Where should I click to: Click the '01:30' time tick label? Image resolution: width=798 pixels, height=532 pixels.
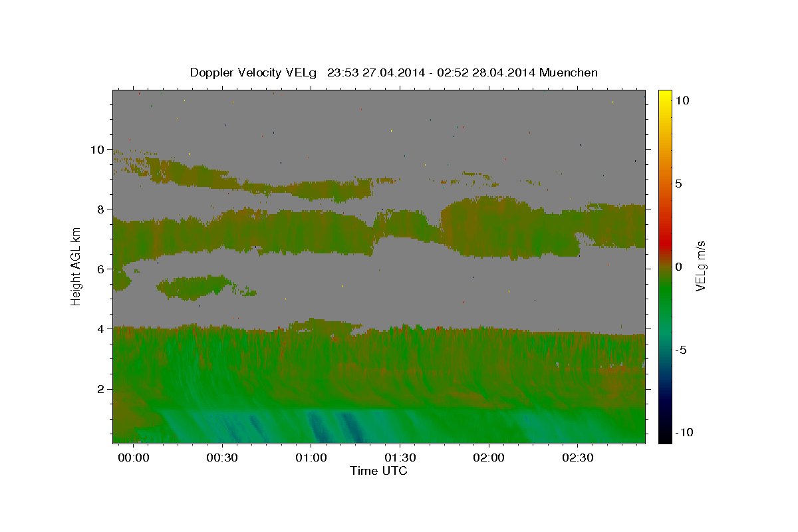coord(400,458)
